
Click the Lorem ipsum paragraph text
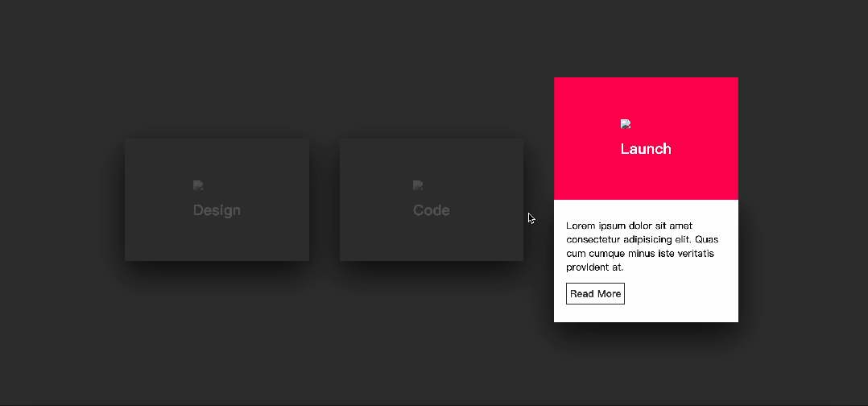[x=642, y=246]
